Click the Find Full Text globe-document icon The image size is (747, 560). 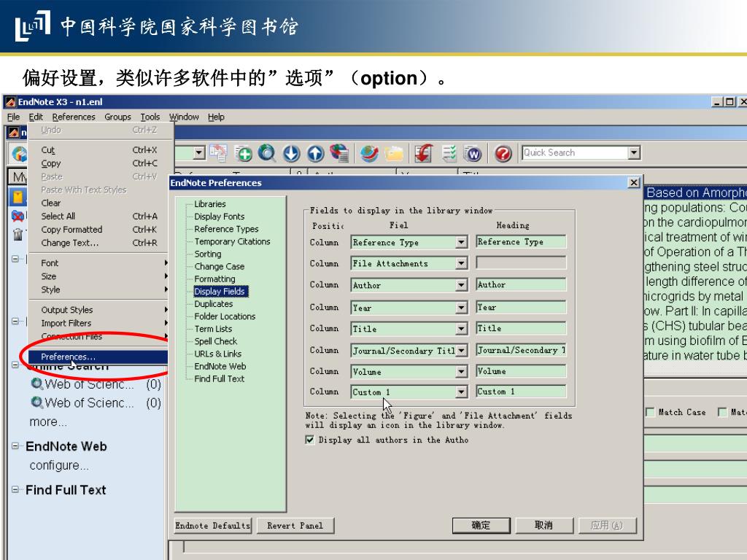340,153
